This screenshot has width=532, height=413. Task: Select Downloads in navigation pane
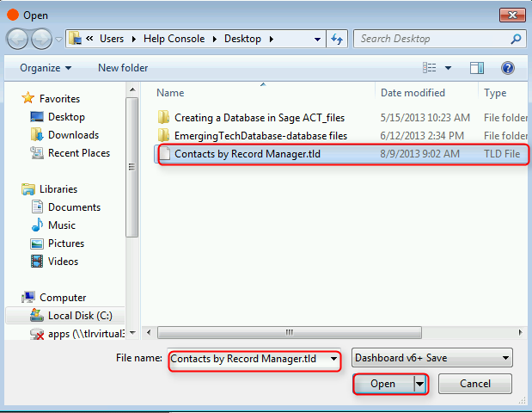tap(73, 135)
